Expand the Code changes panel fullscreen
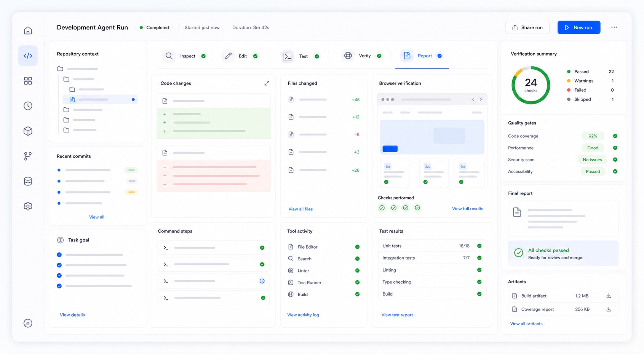 267,83
